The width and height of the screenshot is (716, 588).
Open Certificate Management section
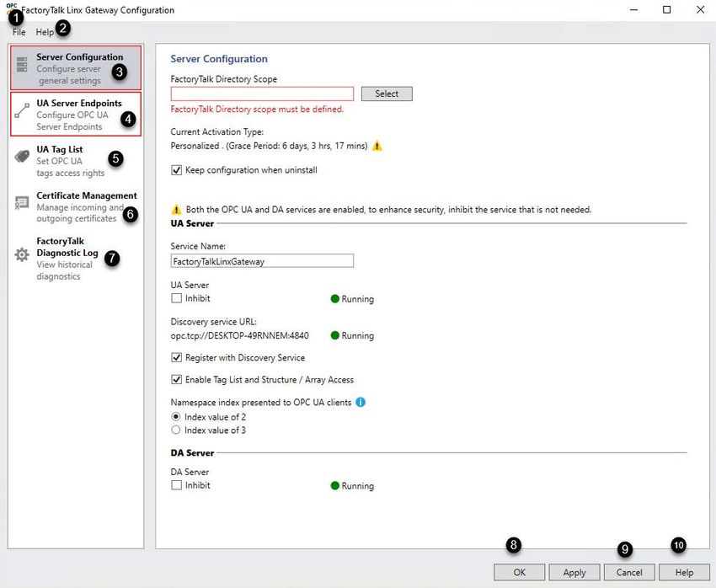[76, 206]
